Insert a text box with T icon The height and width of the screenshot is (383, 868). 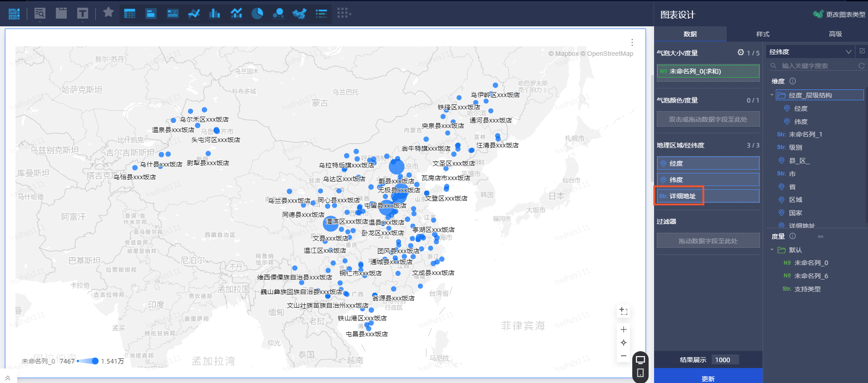coord(82,14)
